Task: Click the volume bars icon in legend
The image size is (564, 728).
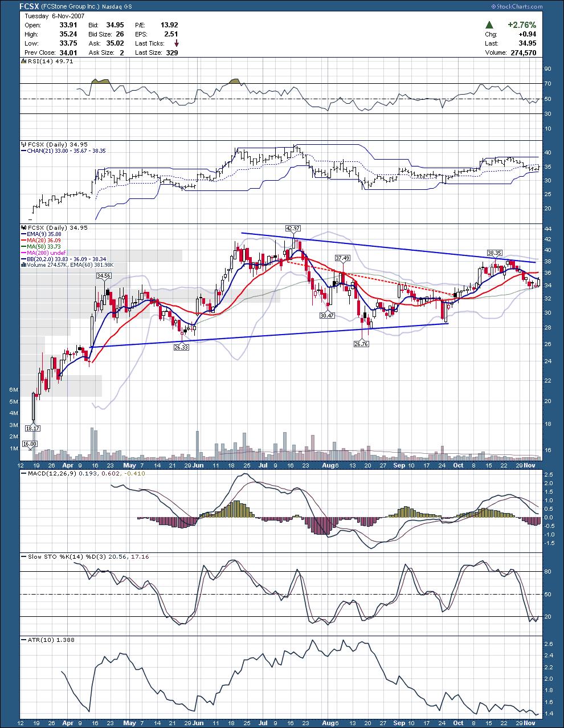Action: (23, 265)
